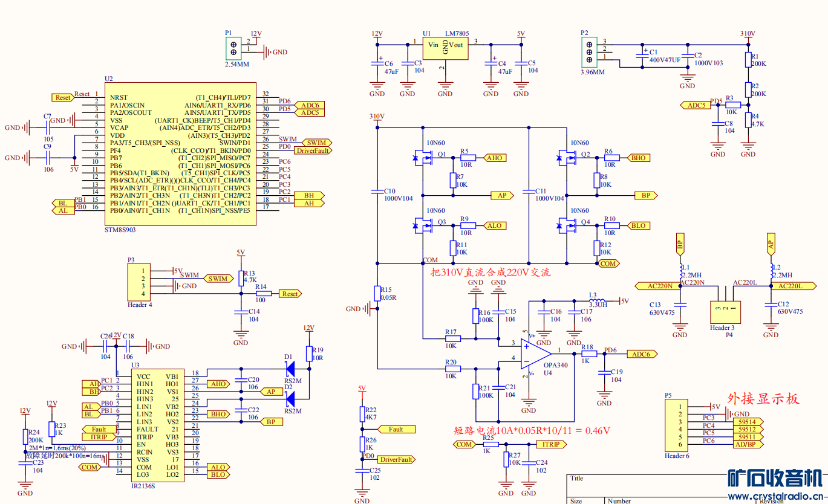828x504 pixels.
Task: Select inductor L2 below the AP port
Action: pyautogui.click(x=771, y=270)
